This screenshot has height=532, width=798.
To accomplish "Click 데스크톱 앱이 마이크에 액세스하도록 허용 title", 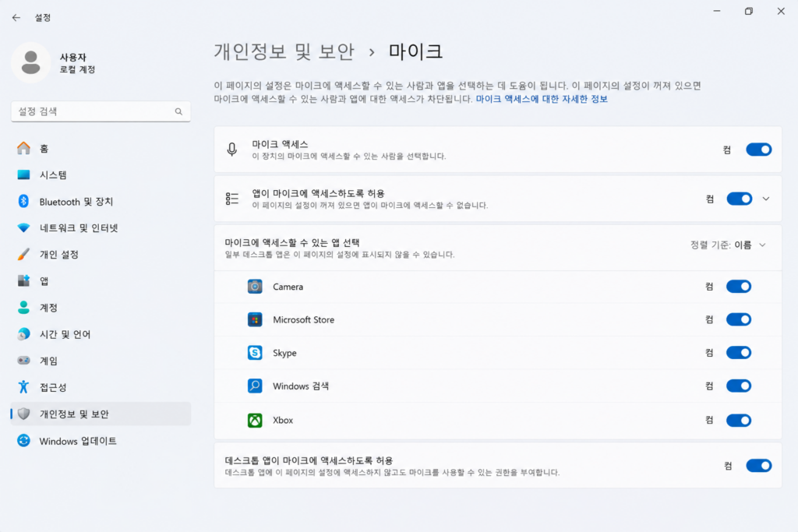I will 309,460.
